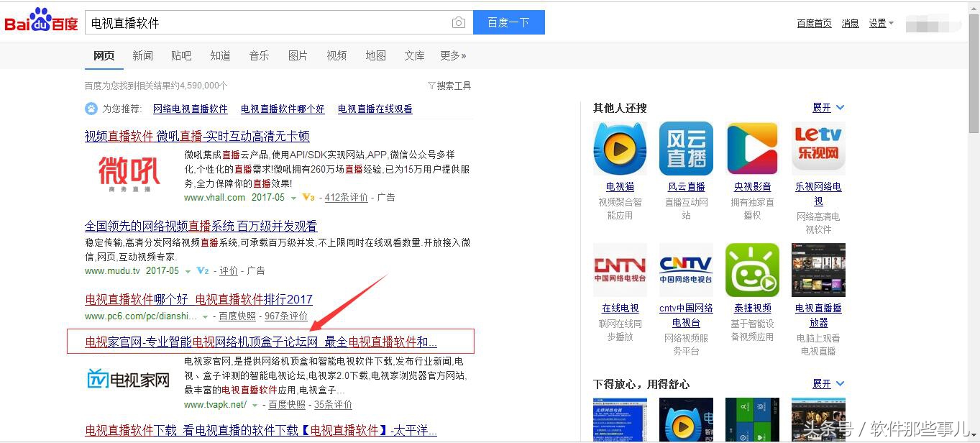Click 百度快照 on pc6.com result
The image size is (980, 443).
(237, 316)
